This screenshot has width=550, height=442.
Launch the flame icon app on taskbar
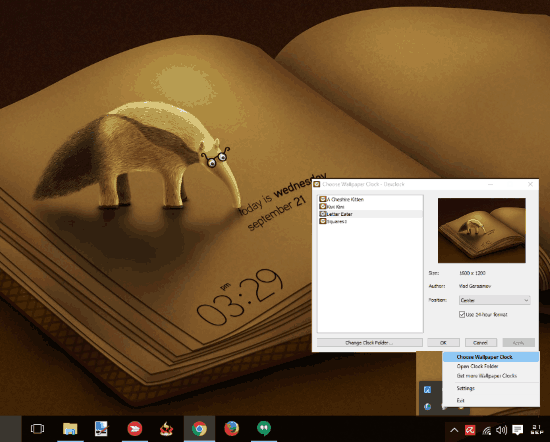(x=166, y=429)
